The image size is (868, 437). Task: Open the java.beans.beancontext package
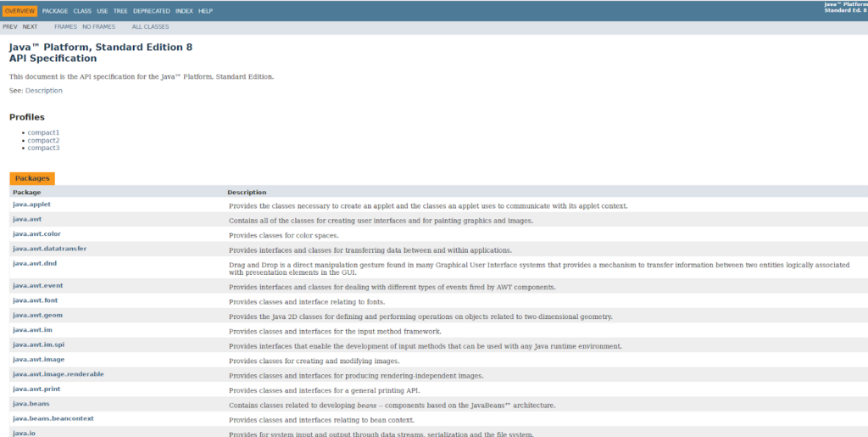pyautogui.click(x=53, y=418)
